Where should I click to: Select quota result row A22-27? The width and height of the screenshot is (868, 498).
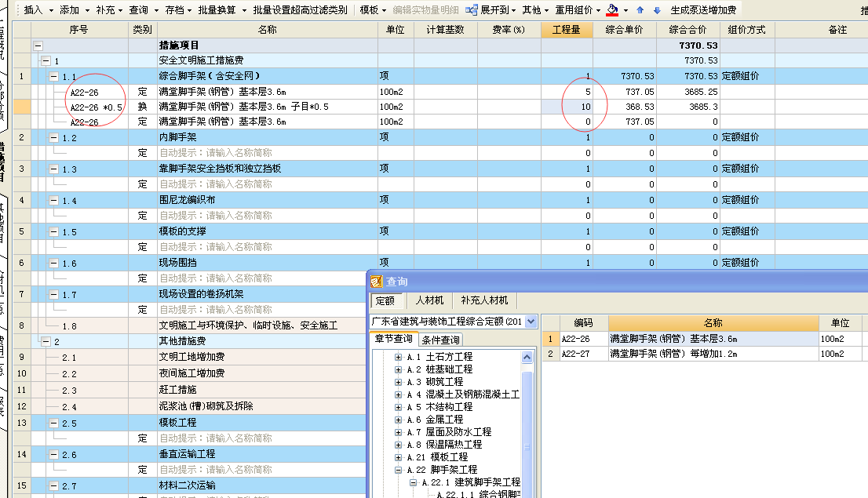[704, 354]
